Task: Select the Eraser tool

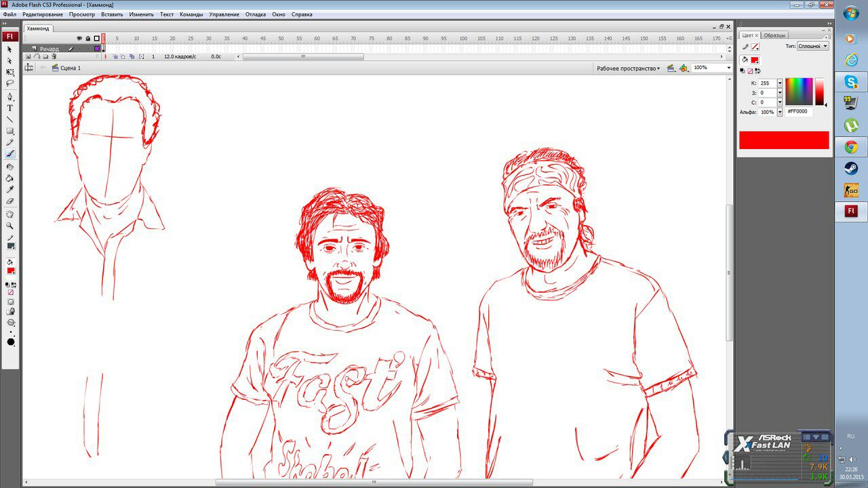Action: [10, 201]
